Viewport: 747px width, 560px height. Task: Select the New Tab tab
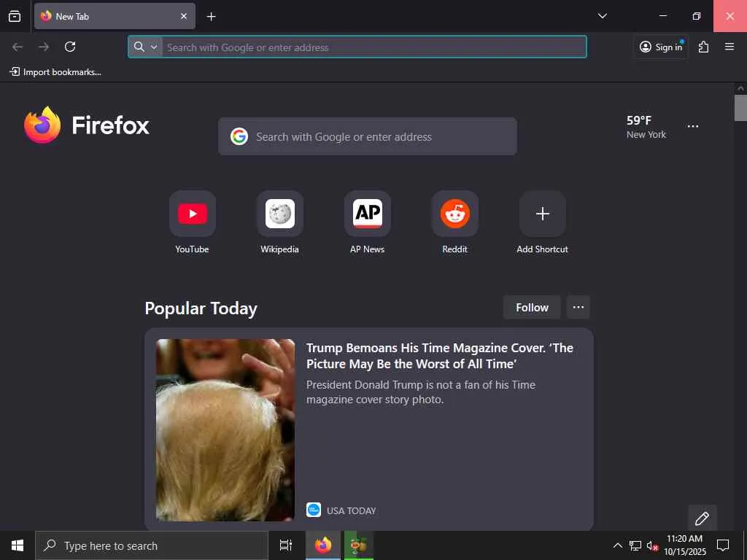tap(115, 16)
